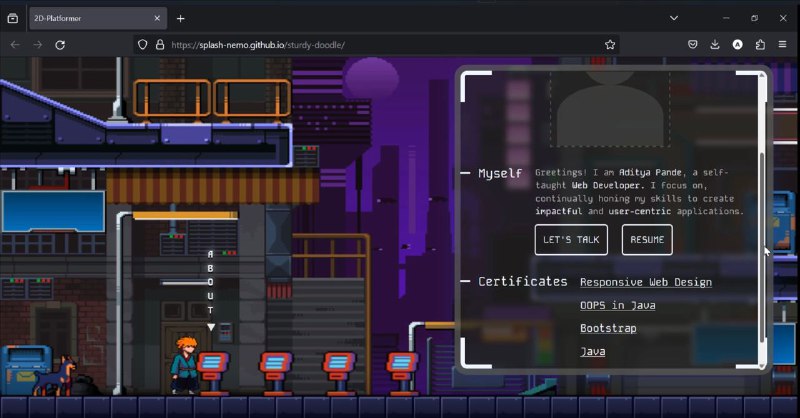The height and width of the screenshot is (418, 800).
Task: Go back to the previous page
Action: click(15, 45)
